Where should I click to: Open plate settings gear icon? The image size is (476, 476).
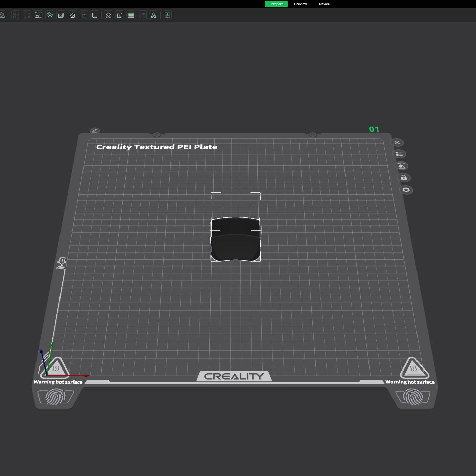[406, 190]
